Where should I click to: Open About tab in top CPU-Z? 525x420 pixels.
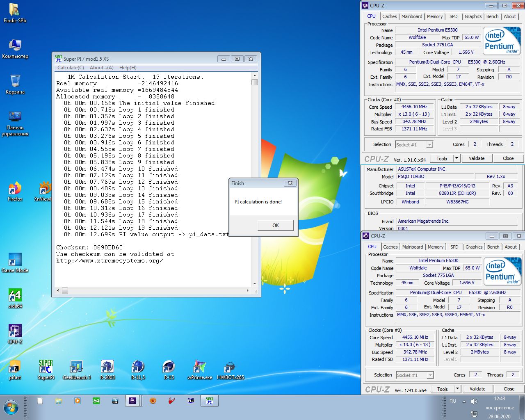(x=510, y=16)
